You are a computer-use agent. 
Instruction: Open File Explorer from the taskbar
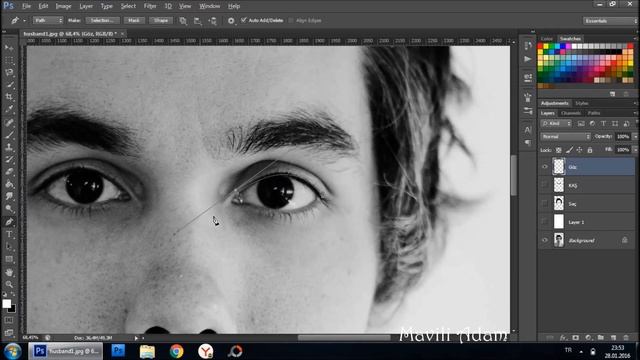click(x=147, y=351)
